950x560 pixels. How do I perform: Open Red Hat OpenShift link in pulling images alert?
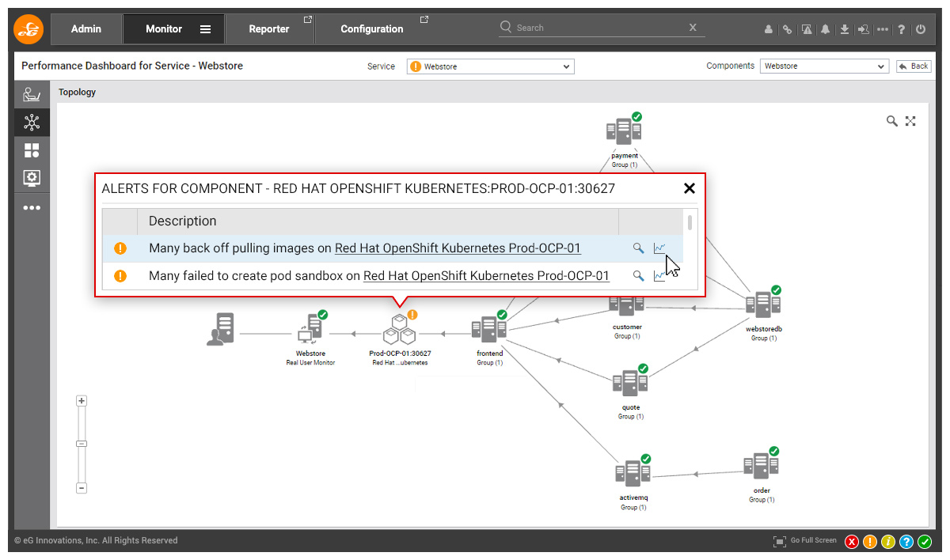click(x=458, y=248)
